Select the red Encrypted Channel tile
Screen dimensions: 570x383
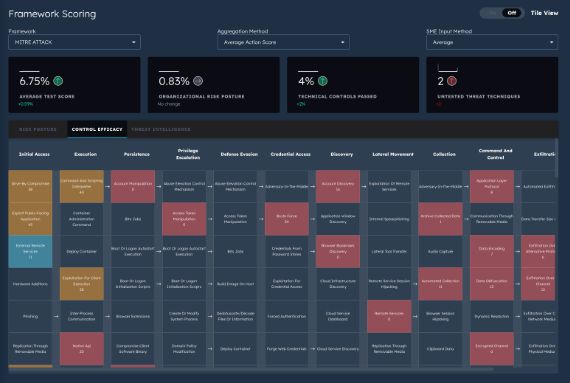492,348
